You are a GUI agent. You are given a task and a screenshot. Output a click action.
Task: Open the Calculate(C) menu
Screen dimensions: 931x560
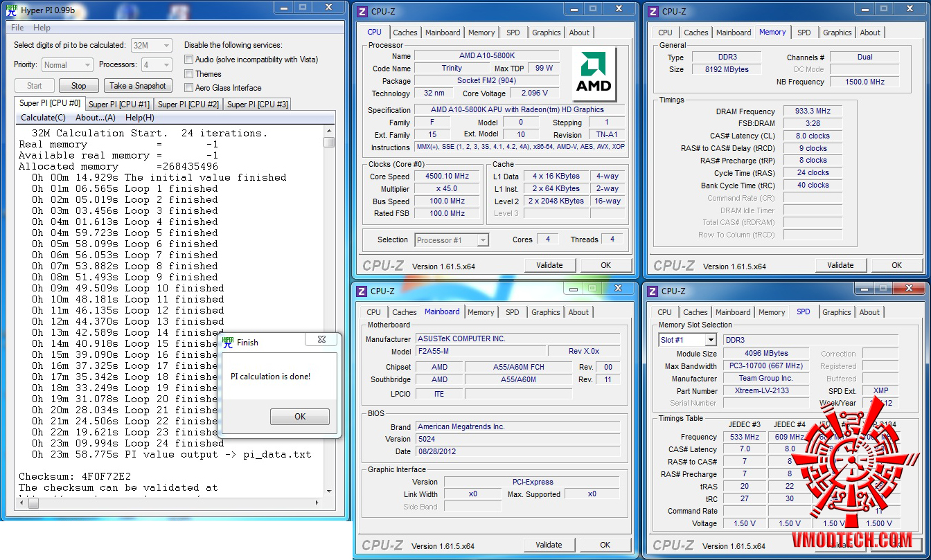click(43, 118)
